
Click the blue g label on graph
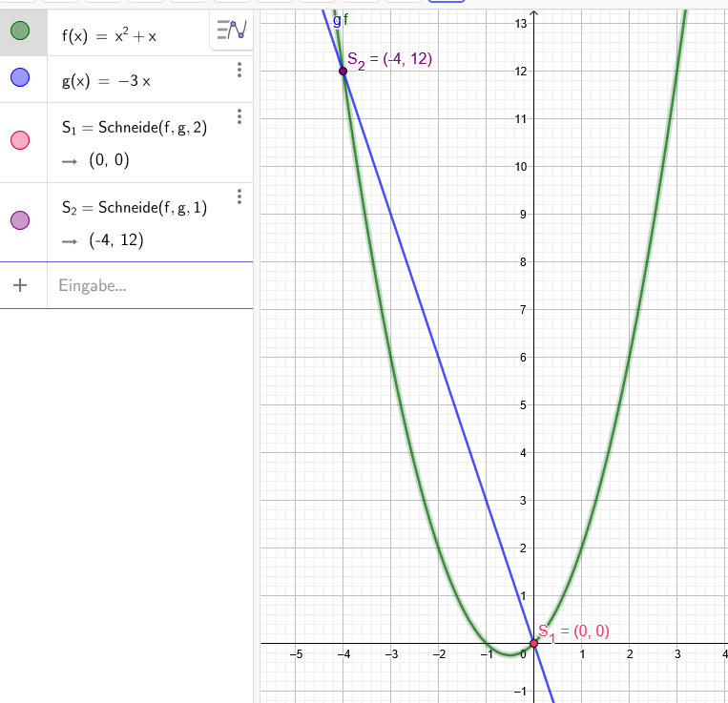pyautogui.click(x=337, y=21)
